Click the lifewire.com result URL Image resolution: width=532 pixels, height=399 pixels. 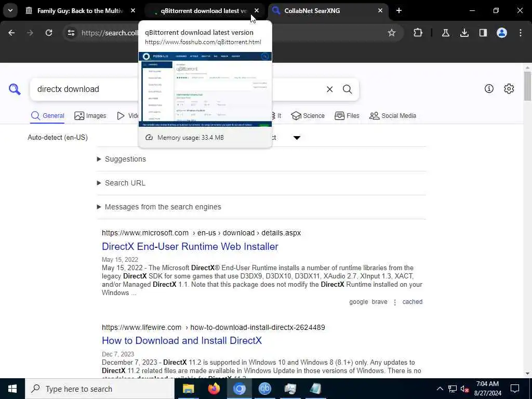pos(214,327)
